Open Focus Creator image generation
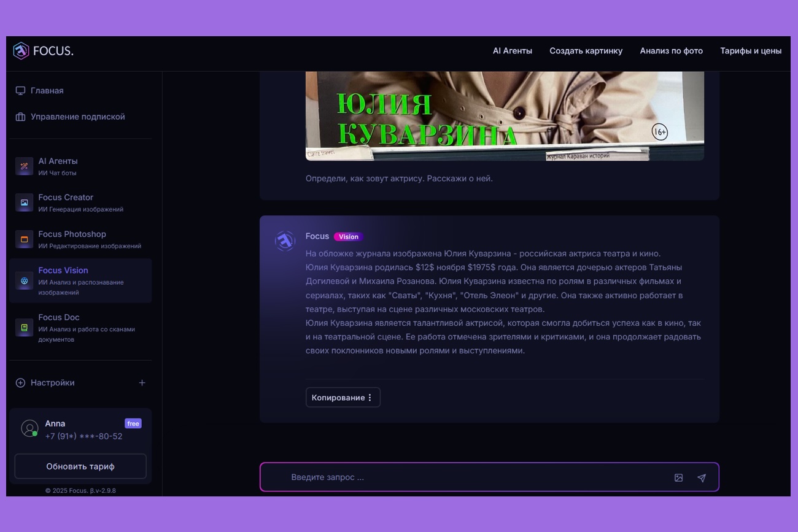798x532 pixels. click(x=66, y=198)
